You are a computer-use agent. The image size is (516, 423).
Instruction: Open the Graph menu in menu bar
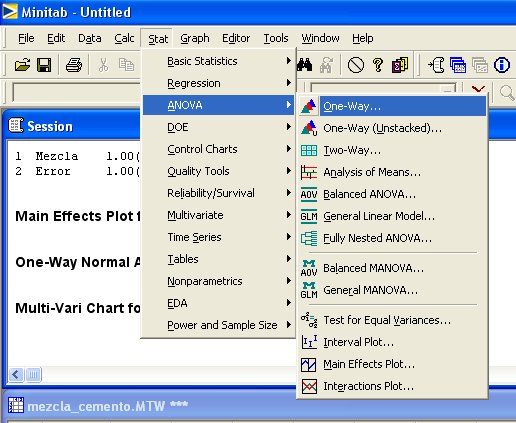click(195, 38)
